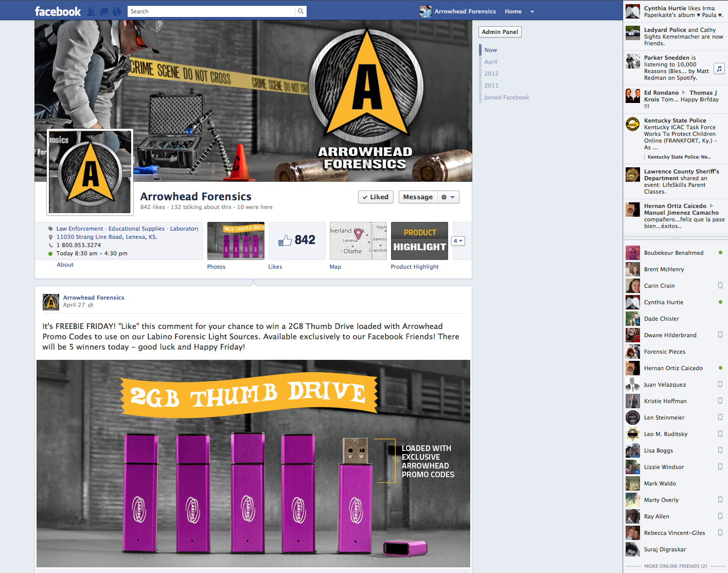728x573 pixels.
Task: Open chat with Carin Crain
Action: point(675,286)
